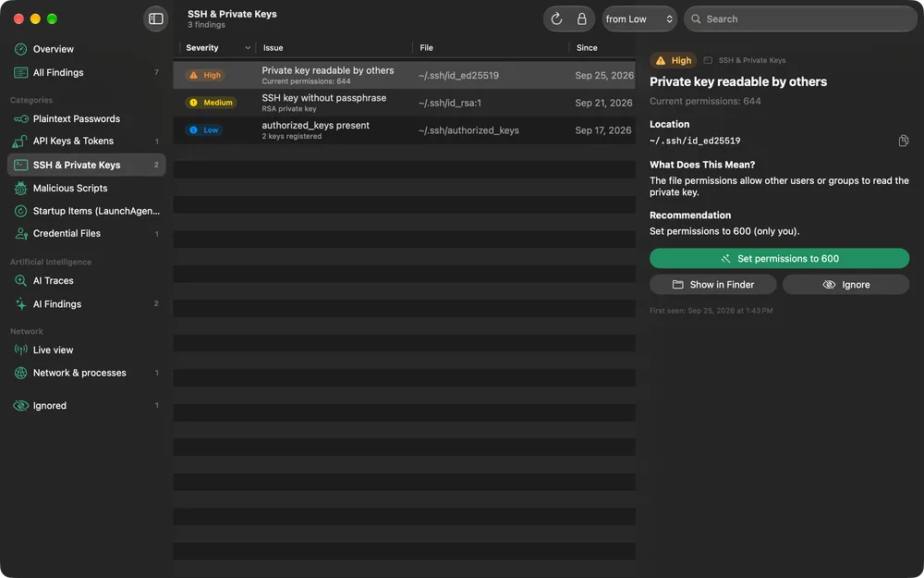This screenshot has height=578, width=924.
Task: Click the Sep 21, 2026 date cell
Action: [x=603, y=103]
